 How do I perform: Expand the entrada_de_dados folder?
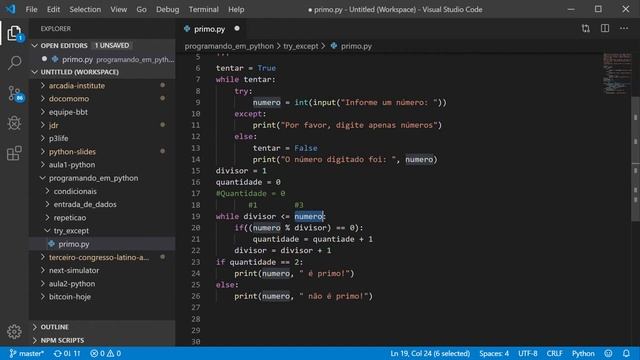[102, 204]
